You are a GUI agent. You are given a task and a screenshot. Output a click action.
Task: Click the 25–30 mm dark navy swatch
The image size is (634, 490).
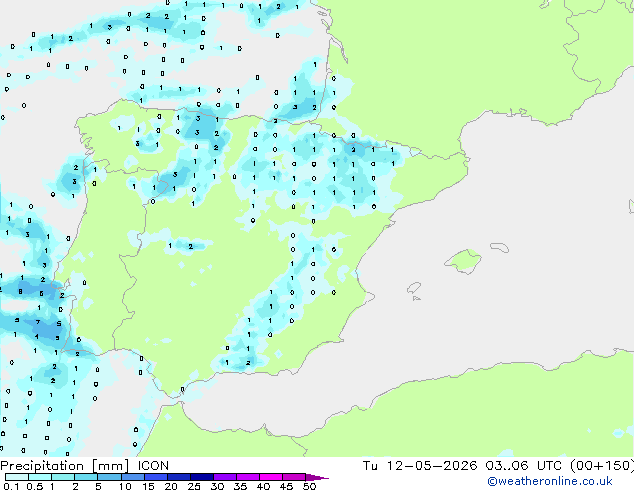coord(201,477)
